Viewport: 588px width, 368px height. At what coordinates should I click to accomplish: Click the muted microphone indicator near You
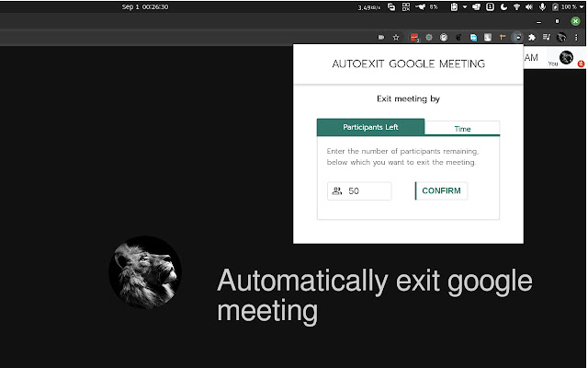(582, 63)
